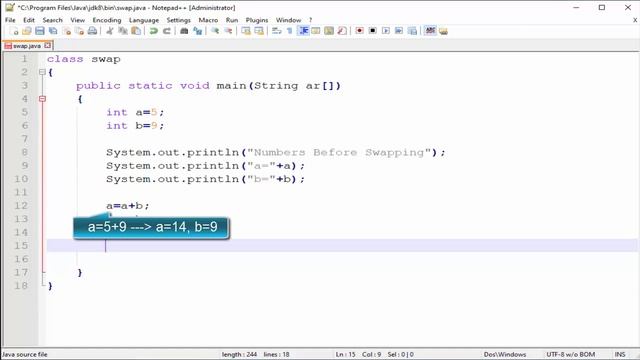
Task: Click the Zoom In icon
Action: 215,31
